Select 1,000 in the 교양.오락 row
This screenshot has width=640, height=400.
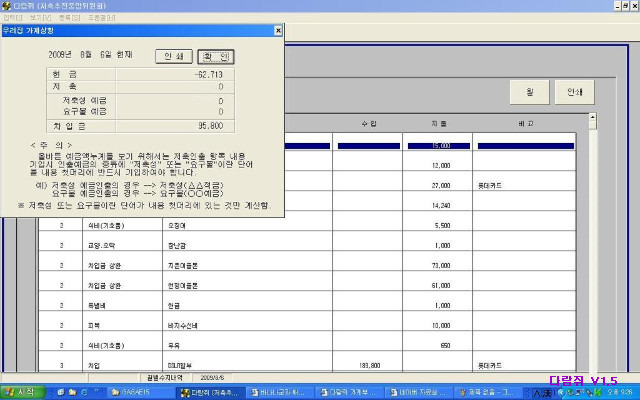coord(438,246)
